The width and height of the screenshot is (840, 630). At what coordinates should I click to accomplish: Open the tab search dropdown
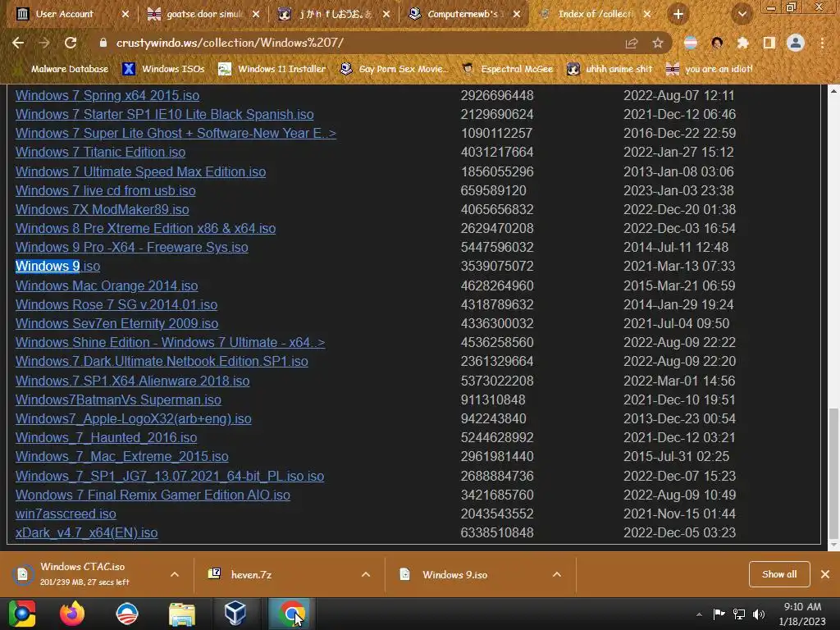[x=742, y=14]
